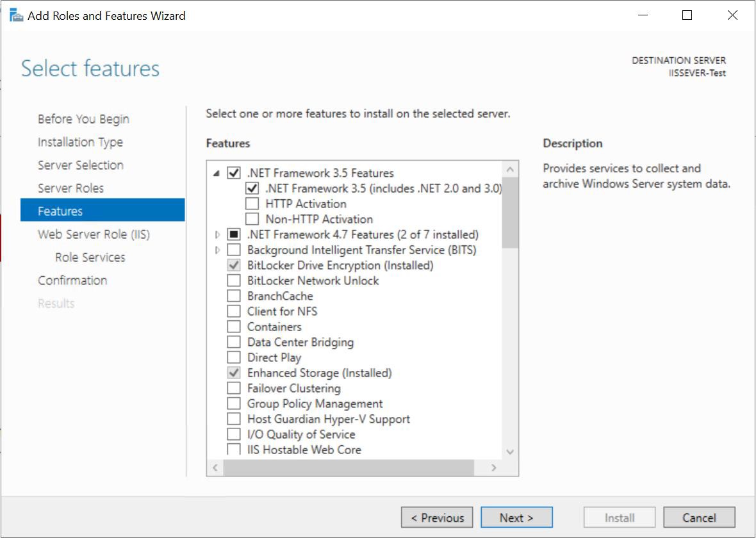Image resolution: width=756 pixels, height=538 pixels.
Task: Enable Group Policy Management checkbox
Action: point(234,403)
